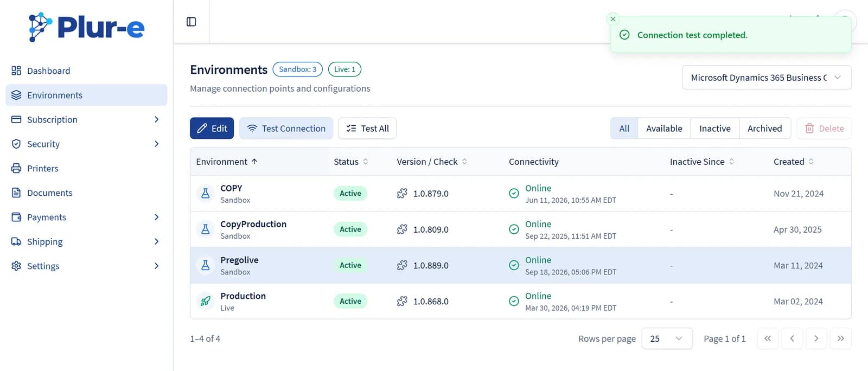Select Environments in the sidebar
This screenshot has width=868, height=371.
(86, 95)
